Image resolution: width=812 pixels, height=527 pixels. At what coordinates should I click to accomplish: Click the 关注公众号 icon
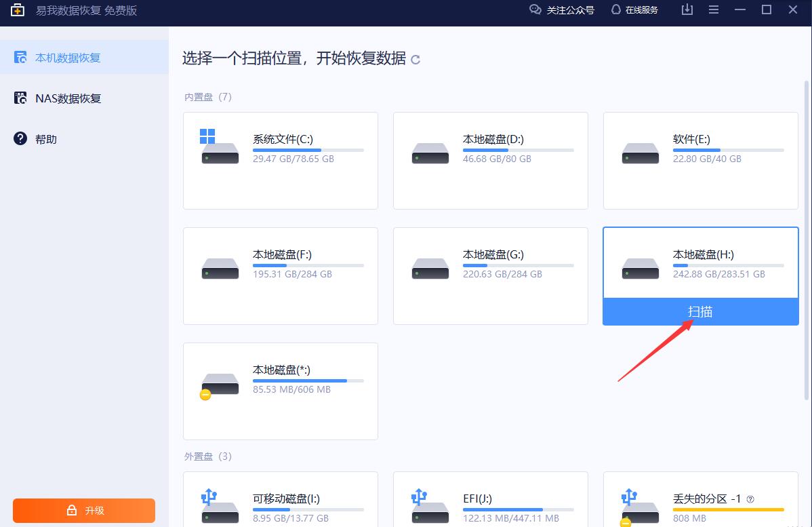[x=535, y=9]
